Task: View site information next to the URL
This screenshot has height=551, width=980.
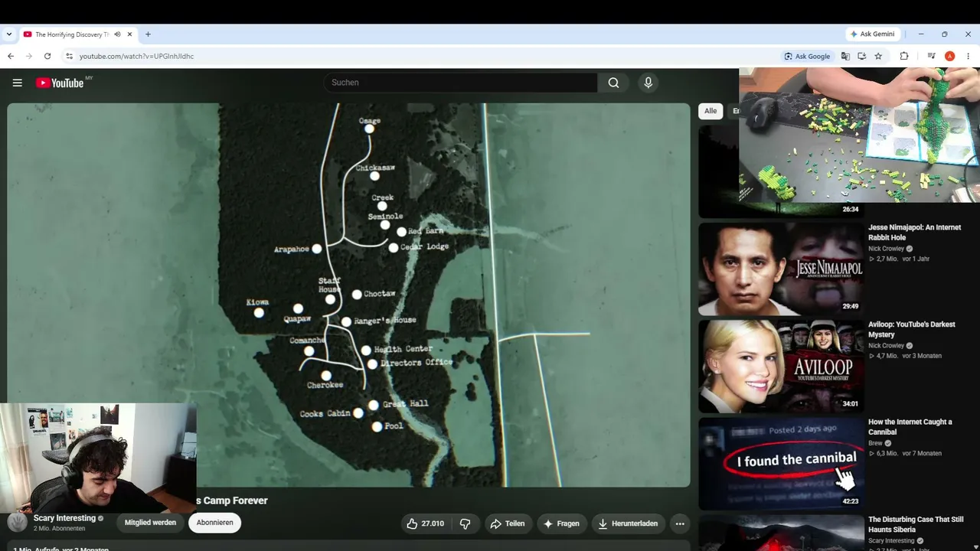Action: click(69, 56)
